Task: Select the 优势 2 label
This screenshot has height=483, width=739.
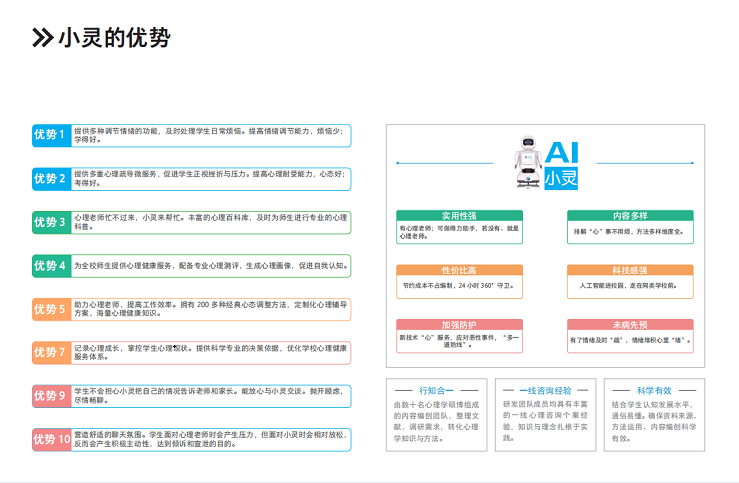Action: [49, 178]
